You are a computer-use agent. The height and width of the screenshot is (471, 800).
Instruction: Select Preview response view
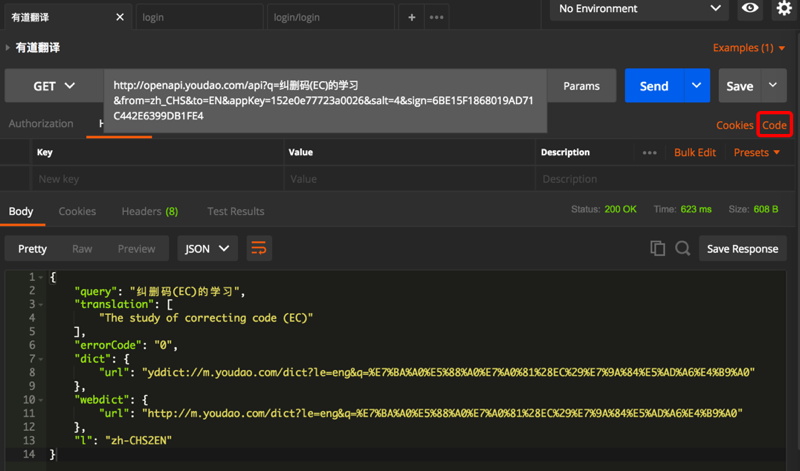click(136, 249)
